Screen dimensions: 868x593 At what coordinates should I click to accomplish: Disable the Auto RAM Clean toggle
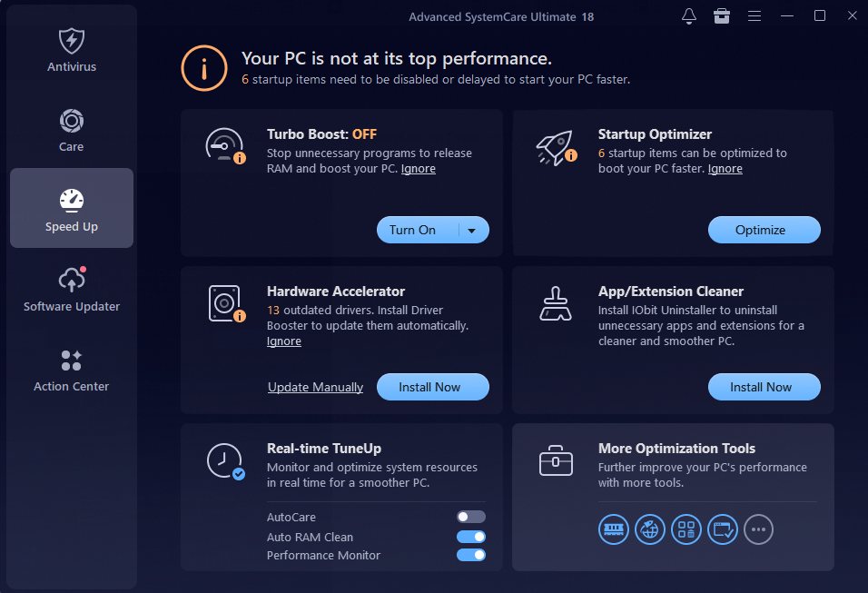(471, 537)
